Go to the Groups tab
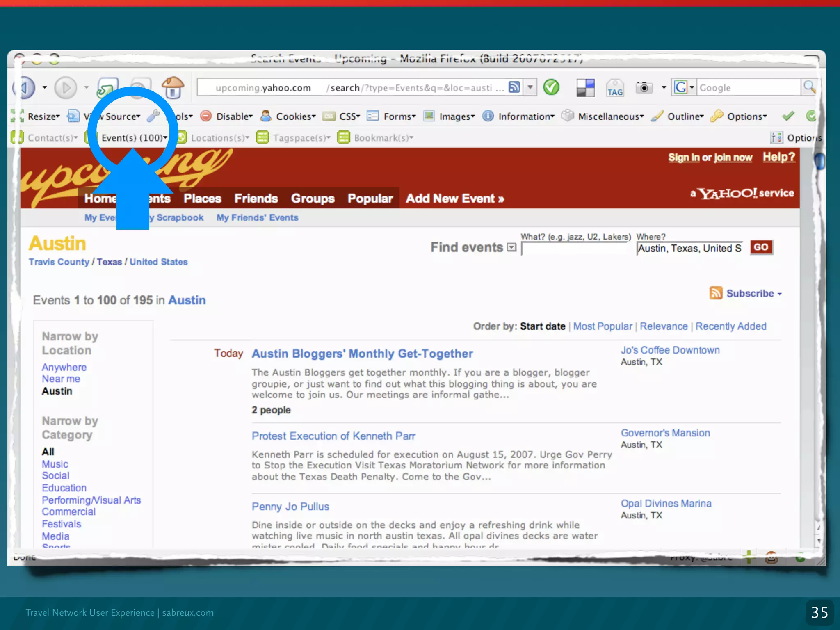This screenshot has width=840, height=630. tap(313, 199)
